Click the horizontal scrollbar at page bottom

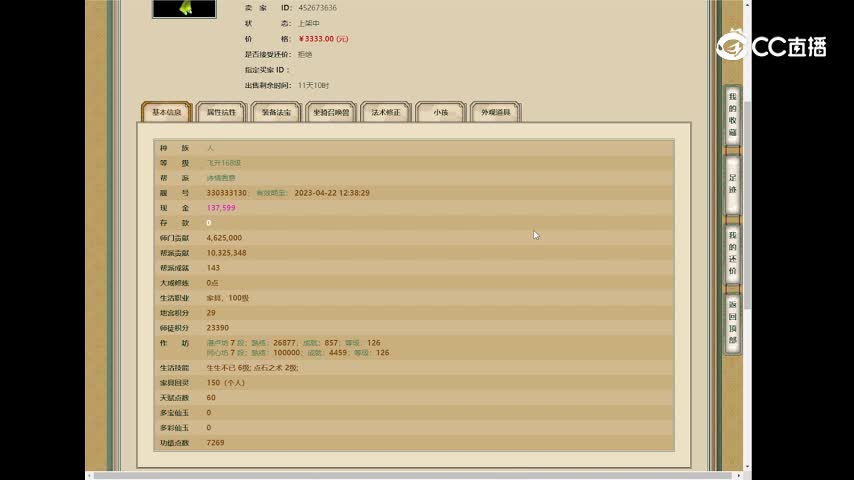pyautogui.click(x=400, y=475)
